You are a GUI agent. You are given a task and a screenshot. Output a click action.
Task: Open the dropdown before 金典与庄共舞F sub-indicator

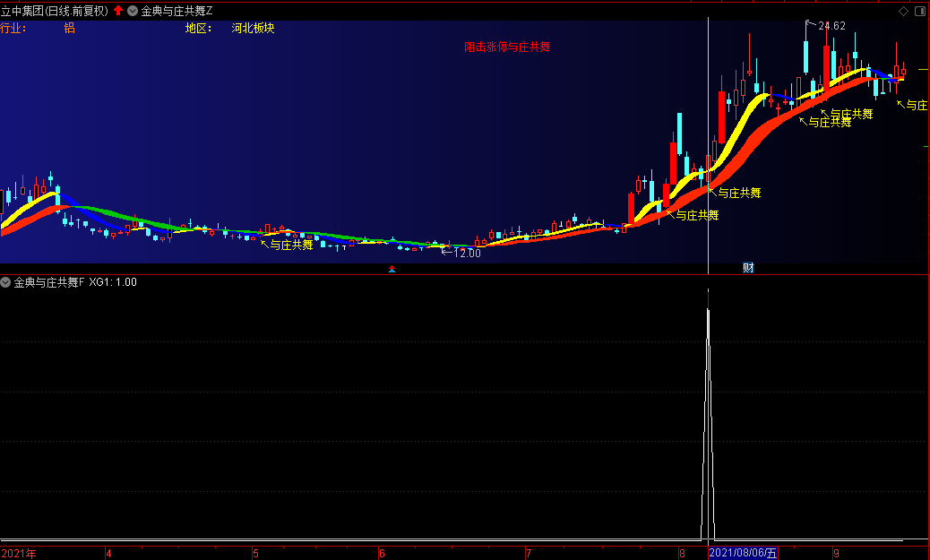5,282
